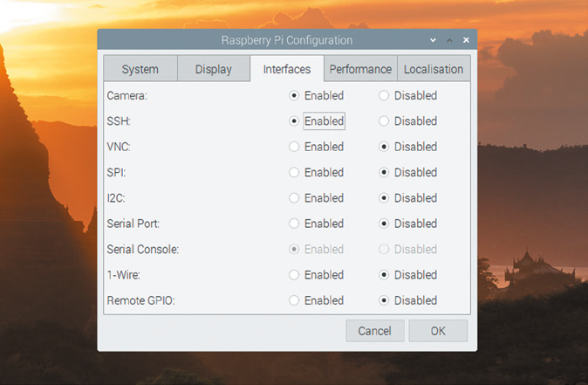Select the Localisation tab
Image resolution: width=588 pixels, height=385 pixels.
(434, 70)
